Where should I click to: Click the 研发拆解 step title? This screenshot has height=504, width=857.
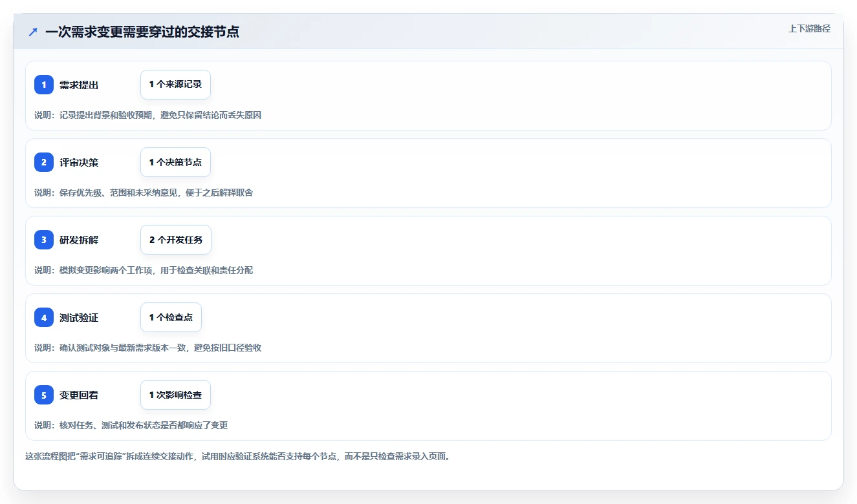point(79,240)
